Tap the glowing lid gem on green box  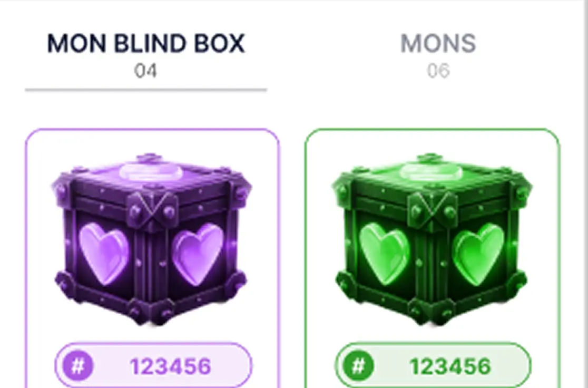click(x=431, y=171)
